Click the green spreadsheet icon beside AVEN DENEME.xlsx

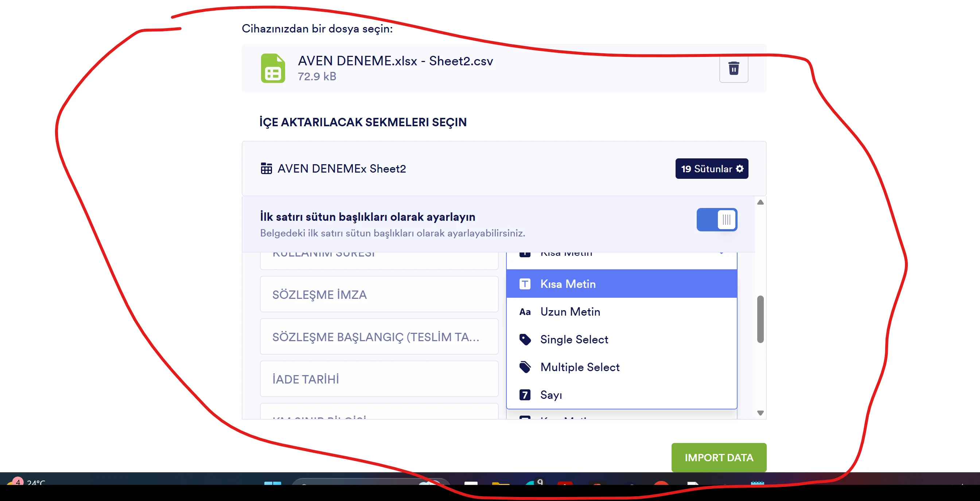click(272, 69)
